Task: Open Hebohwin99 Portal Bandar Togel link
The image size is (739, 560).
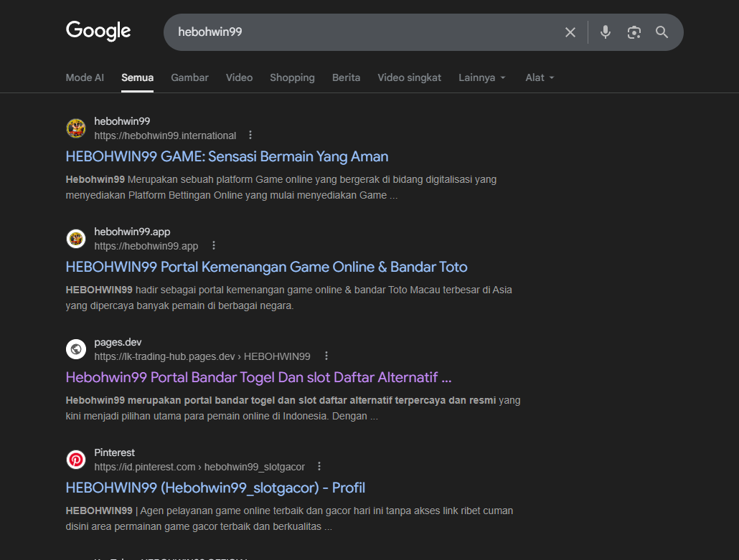Action: tap(258, 377)
